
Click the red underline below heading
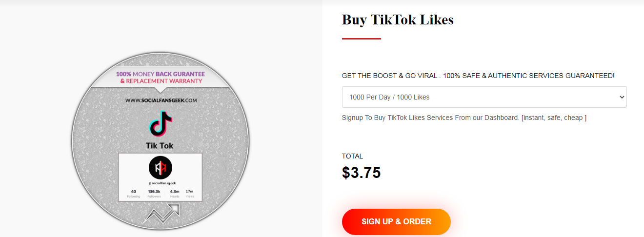(361, 39)
